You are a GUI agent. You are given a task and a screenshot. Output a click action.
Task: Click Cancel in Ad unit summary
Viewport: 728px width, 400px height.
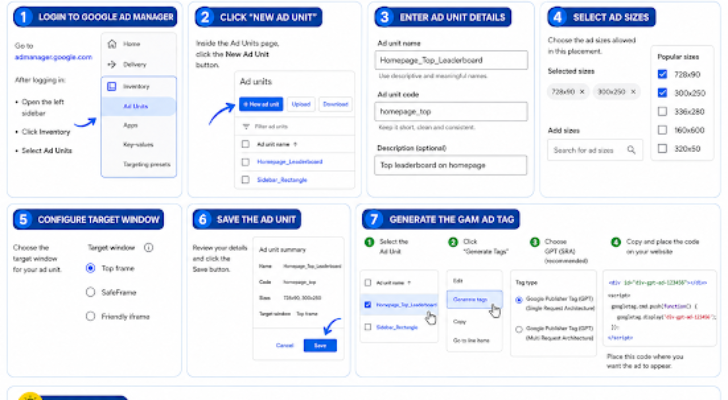285,346
